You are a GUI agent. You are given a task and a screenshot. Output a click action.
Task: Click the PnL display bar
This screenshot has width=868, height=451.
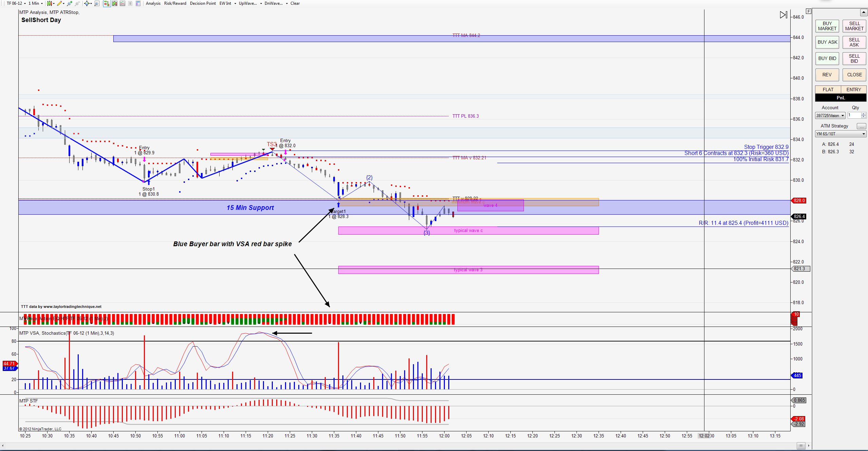pos(841,98)
